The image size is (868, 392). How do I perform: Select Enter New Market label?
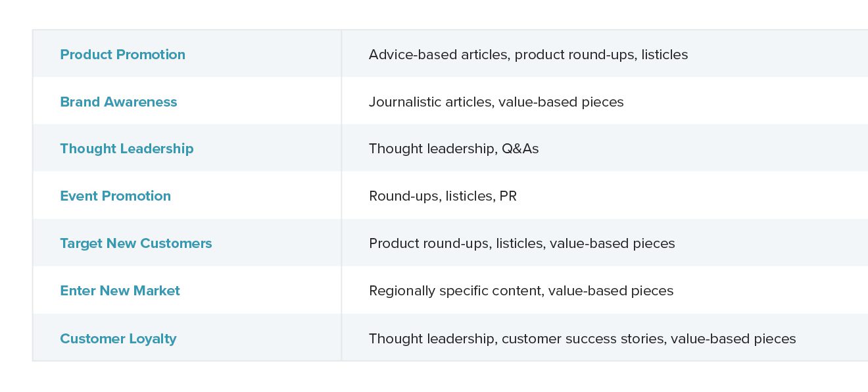[120, 291]
